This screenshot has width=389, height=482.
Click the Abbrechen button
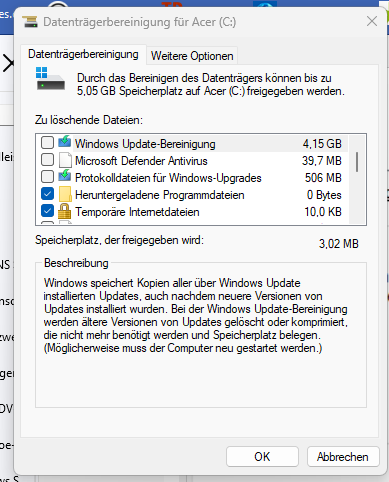(343, 457)
